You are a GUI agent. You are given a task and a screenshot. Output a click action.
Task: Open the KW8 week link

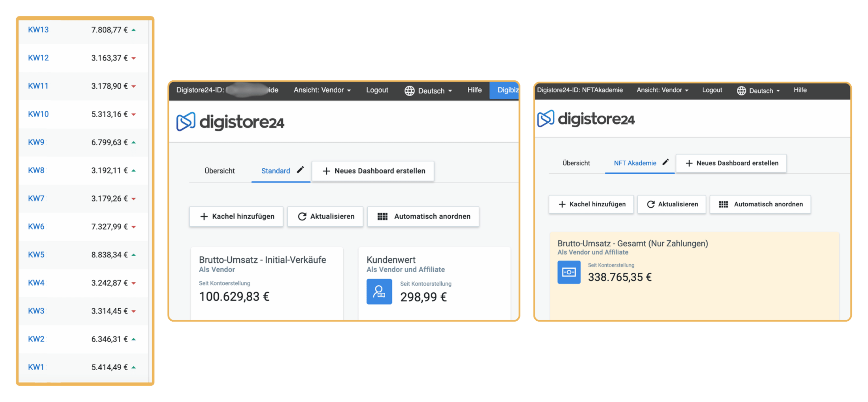36,171
